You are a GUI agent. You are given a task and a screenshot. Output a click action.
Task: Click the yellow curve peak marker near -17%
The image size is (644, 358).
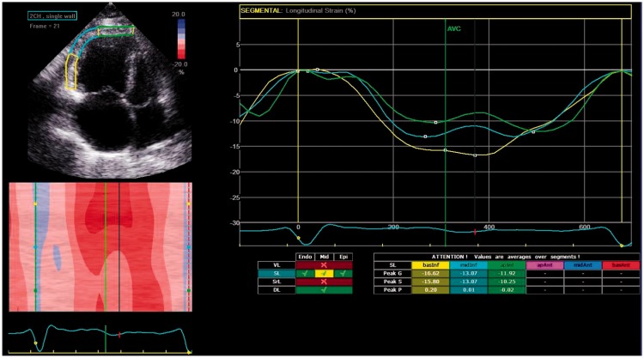pos(475,155)
